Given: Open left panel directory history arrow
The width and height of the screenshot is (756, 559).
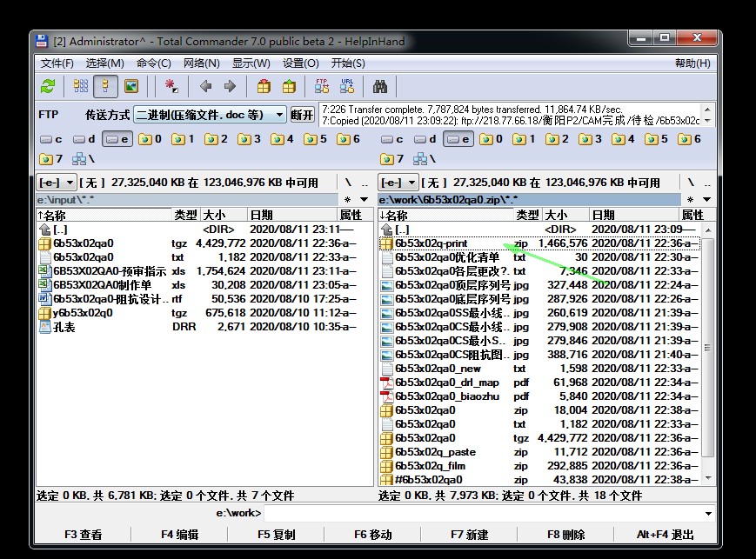Looking at the screenshot, I should click(365, 199).
